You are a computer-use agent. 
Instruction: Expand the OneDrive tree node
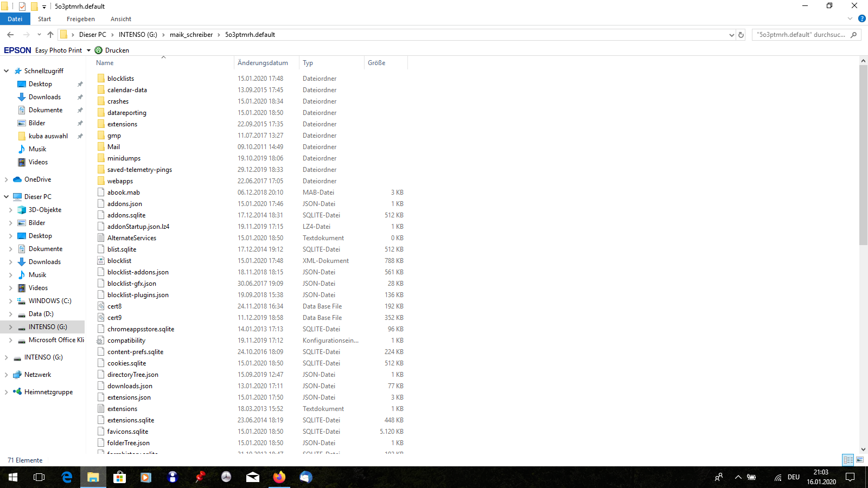7,179
